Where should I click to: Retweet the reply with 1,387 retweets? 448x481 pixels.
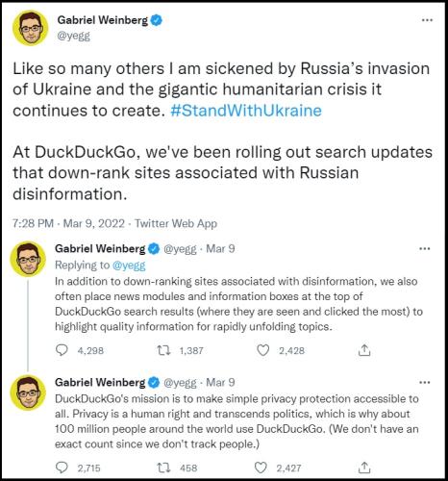[x=163, y=350]
